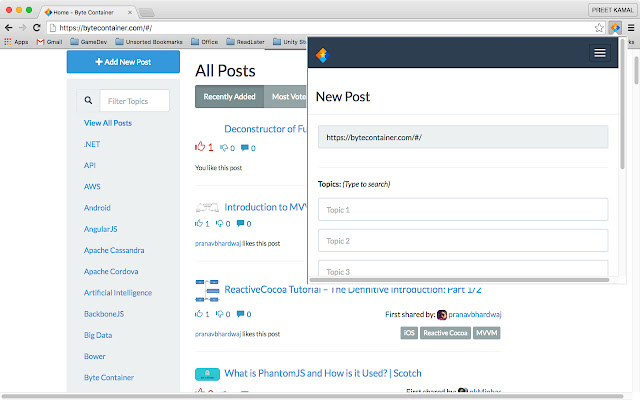The width and height of the screenshot is (640, 400).
Task: Bookmark this page with the star icon
Action: click(599, 28)
